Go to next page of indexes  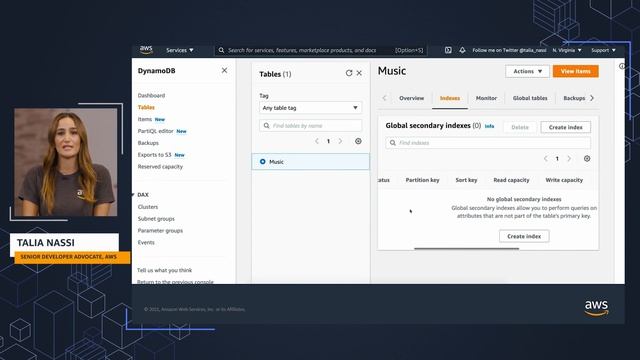tap(569, 158)
